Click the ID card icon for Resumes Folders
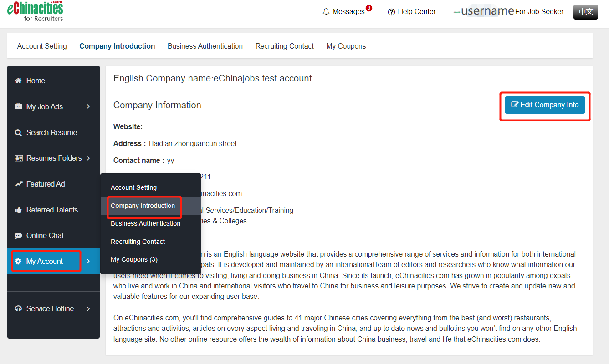 19,158
